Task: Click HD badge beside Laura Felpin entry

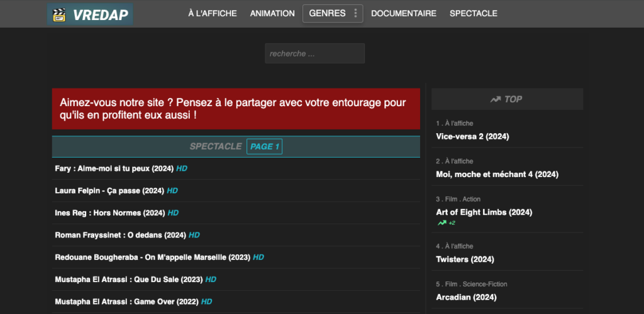Action: tap(172, 190)
